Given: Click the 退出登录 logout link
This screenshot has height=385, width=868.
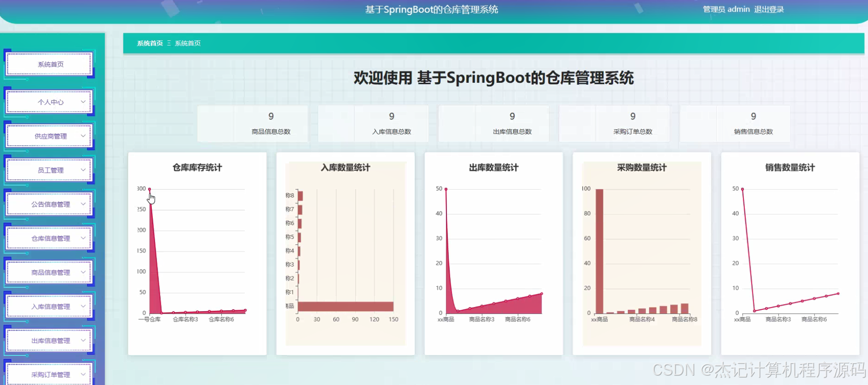Looking at the screenshot, I should 769,9.
